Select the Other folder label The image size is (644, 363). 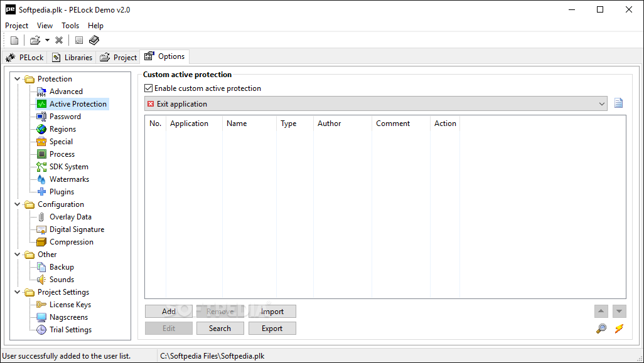coord(47,255)
